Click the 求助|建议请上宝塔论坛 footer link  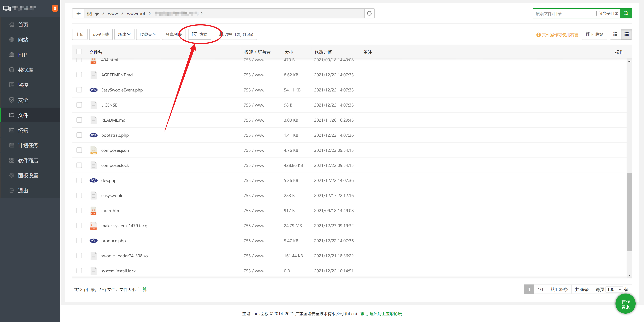[x=381, y=314]
